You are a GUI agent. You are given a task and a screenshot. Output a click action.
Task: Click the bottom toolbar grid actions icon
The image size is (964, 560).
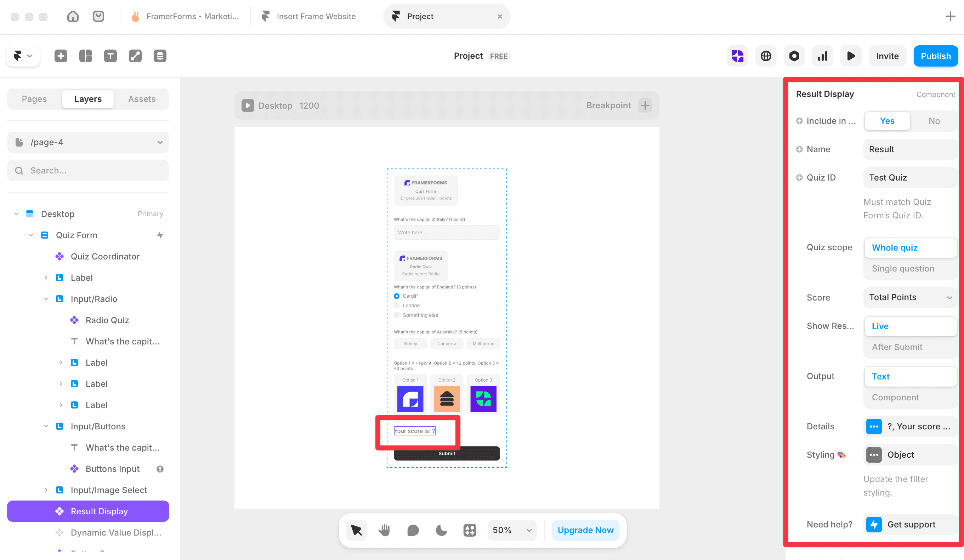click(x=469, y=530)
